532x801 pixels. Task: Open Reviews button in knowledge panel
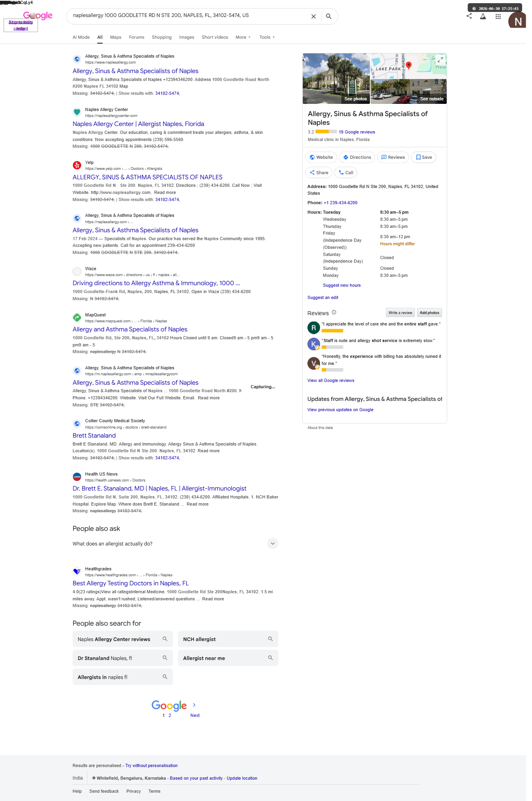pyautogui.click(x=393, y=157)
